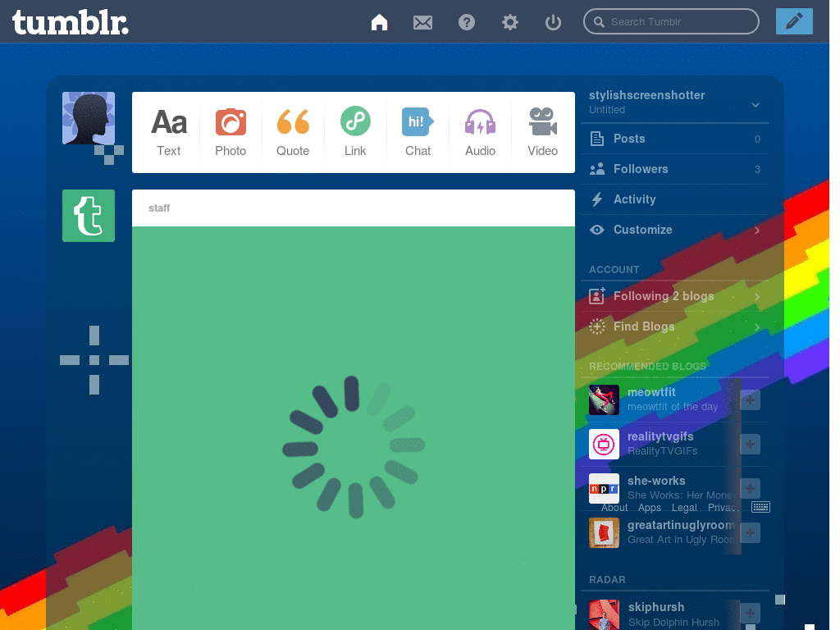
Task: Click the Activity lightning bolt icon
Action: [x=597, y=199]
